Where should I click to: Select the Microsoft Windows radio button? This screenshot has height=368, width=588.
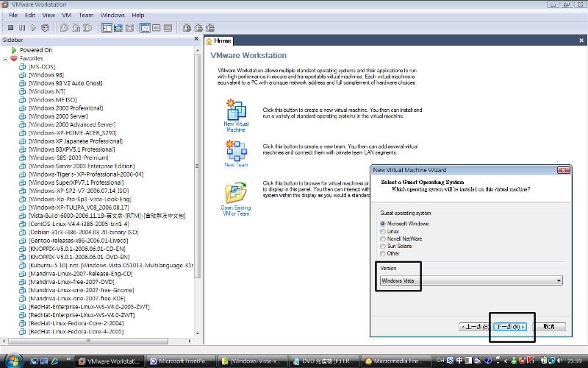383,224
